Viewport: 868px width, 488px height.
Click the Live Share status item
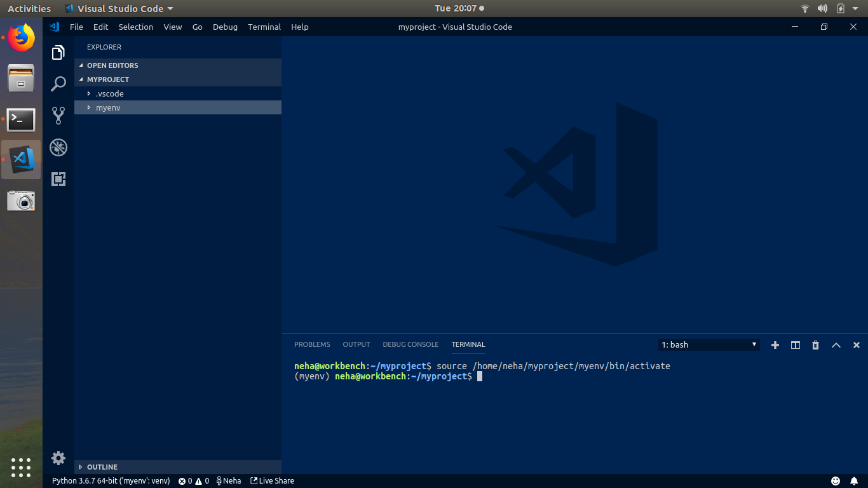click(272, 480)
